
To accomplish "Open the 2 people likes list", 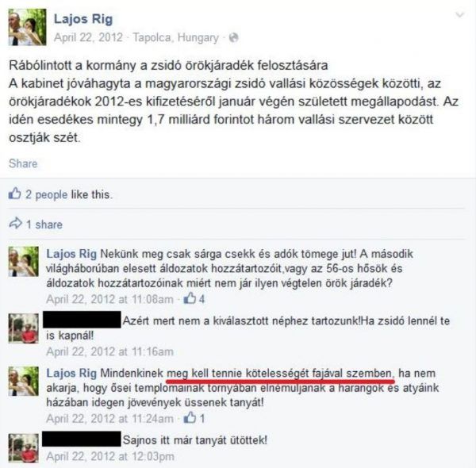I will point(47,194).
